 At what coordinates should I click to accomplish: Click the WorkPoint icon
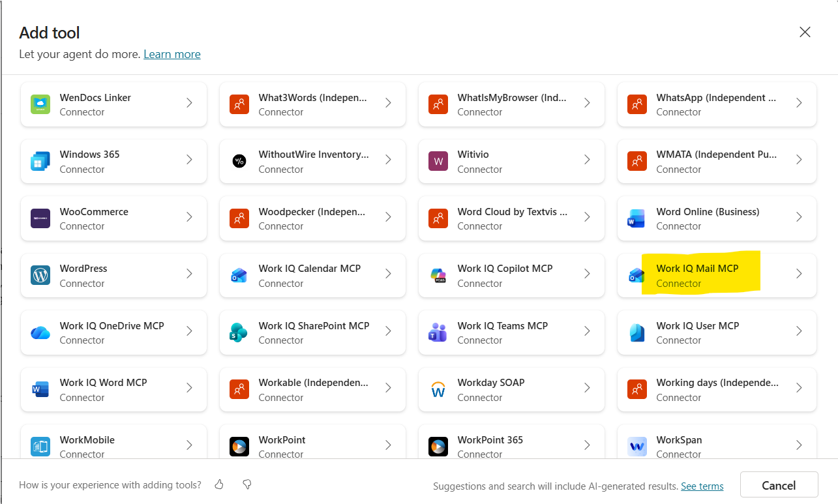[x=239, y=447]
